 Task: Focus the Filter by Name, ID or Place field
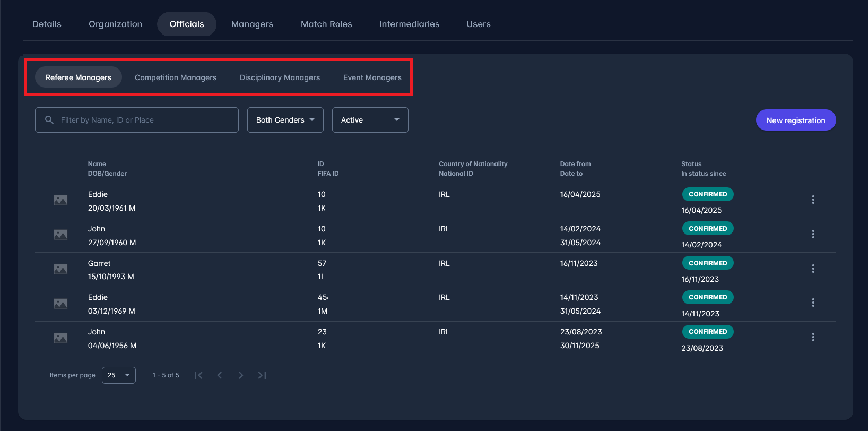coord(143,120)
